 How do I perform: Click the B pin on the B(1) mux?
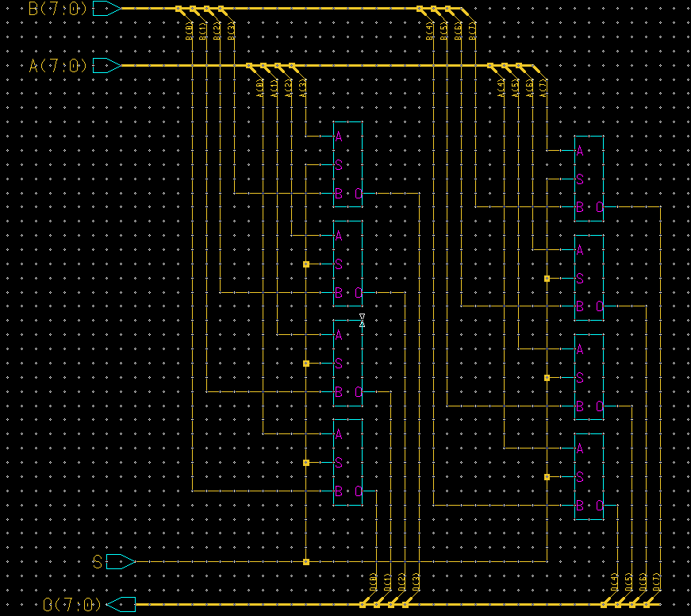tap(339, 392)
